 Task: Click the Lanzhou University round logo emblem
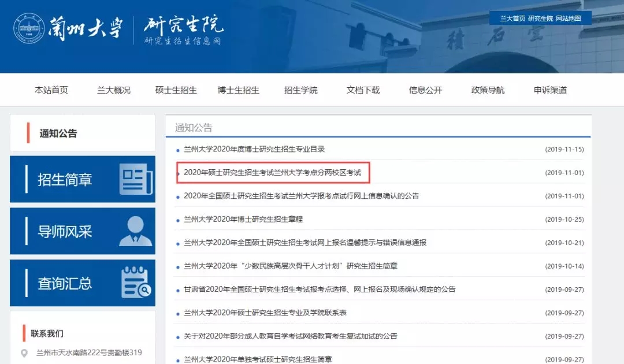click(x=29, y=28)
